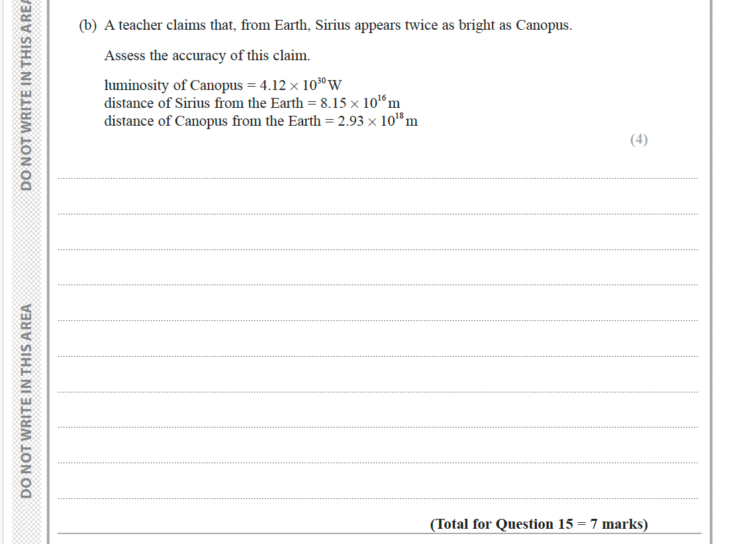Click the ninth dotted answer line
The image size is (756, 544).
click(x=377, y=463)
